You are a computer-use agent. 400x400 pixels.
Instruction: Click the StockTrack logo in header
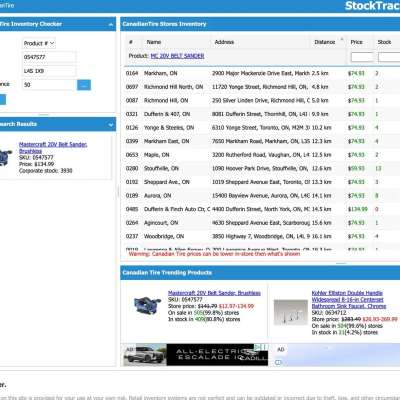(372, 6)
